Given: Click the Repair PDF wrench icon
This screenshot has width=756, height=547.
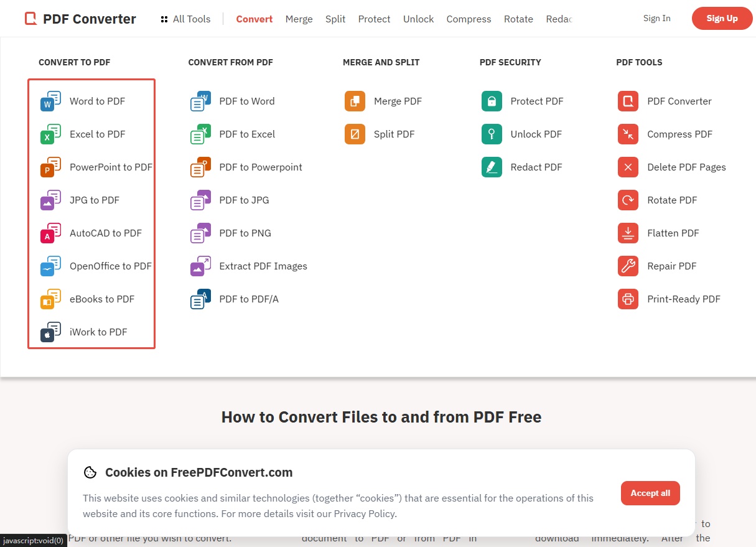Looking at the screenshot, I should click(628, 266).
